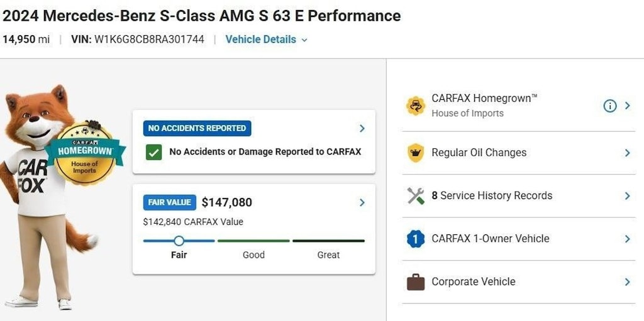This screenshot has width=644, height=321.
Task: Open CARFAX 1-Owner Vehicle row
Action: pyautogui.click(x=518, y=239)
